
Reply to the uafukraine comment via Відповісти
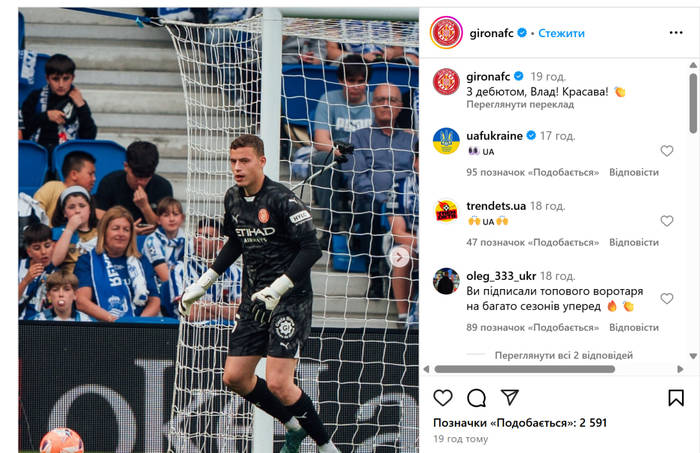coord(634,172)
